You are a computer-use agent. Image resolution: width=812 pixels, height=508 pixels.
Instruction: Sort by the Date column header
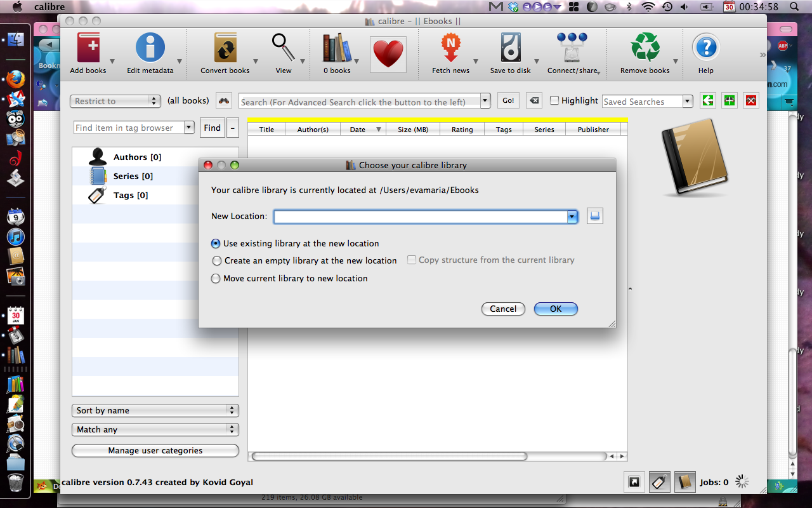pos(363,130)
